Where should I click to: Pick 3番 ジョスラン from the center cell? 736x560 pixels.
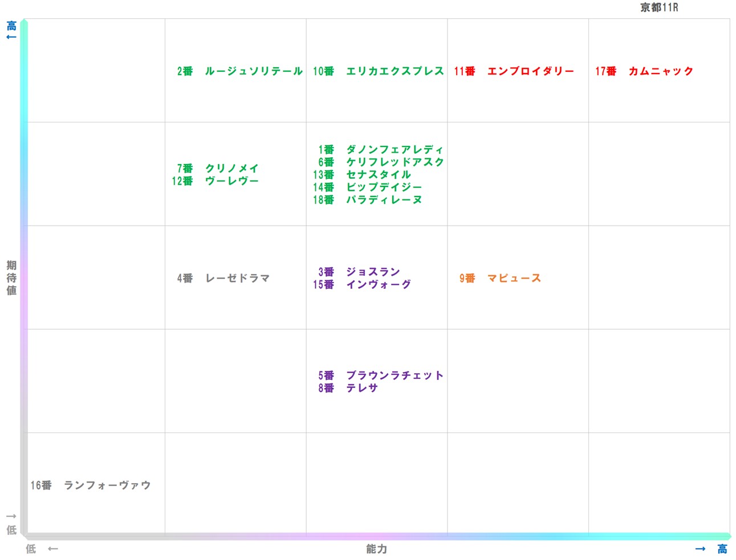pos(359,272)
